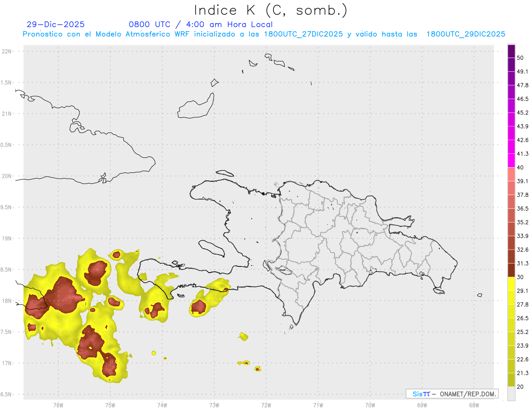
Task: Click the '75W' longitude label
Action: tap(110, 405)
